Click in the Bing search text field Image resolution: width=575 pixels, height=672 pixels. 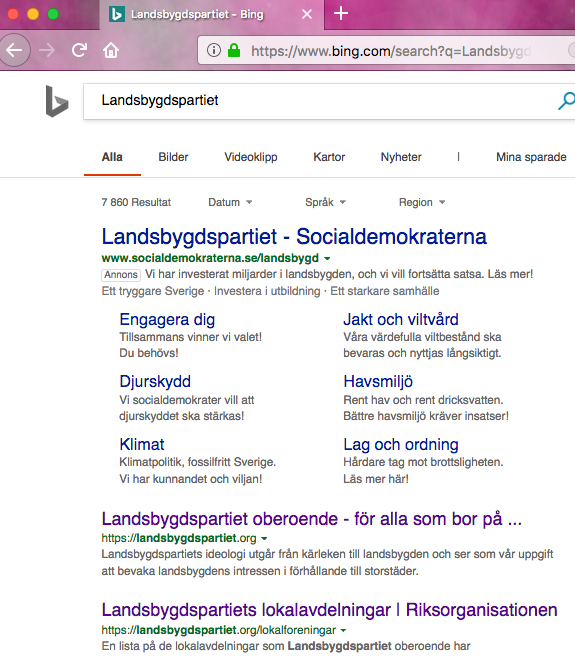pos(319,101)
